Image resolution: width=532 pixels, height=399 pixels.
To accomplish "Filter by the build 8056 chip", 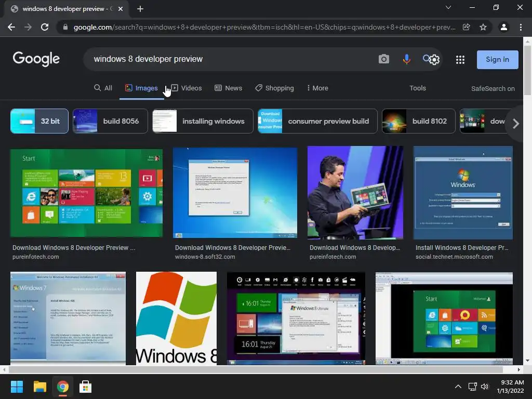I will coord(110,121).
